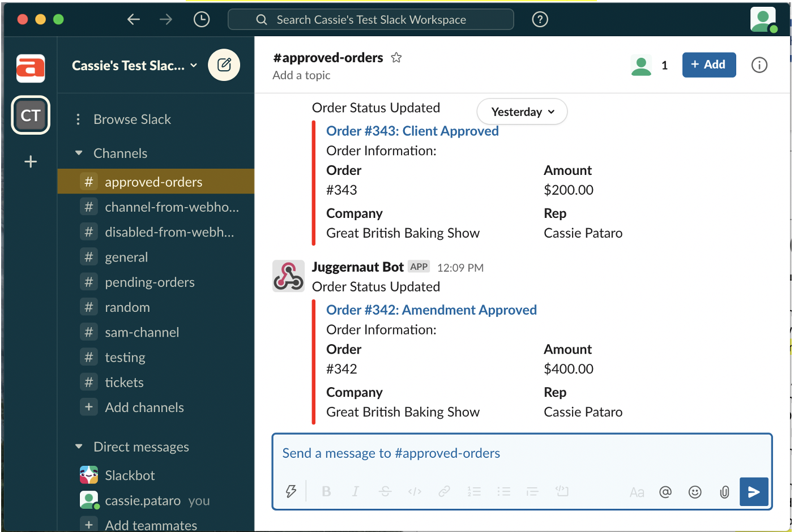Screen dimensions: 794x532
Task: Click the attach file paperclip icon
Action: (724, 492)
